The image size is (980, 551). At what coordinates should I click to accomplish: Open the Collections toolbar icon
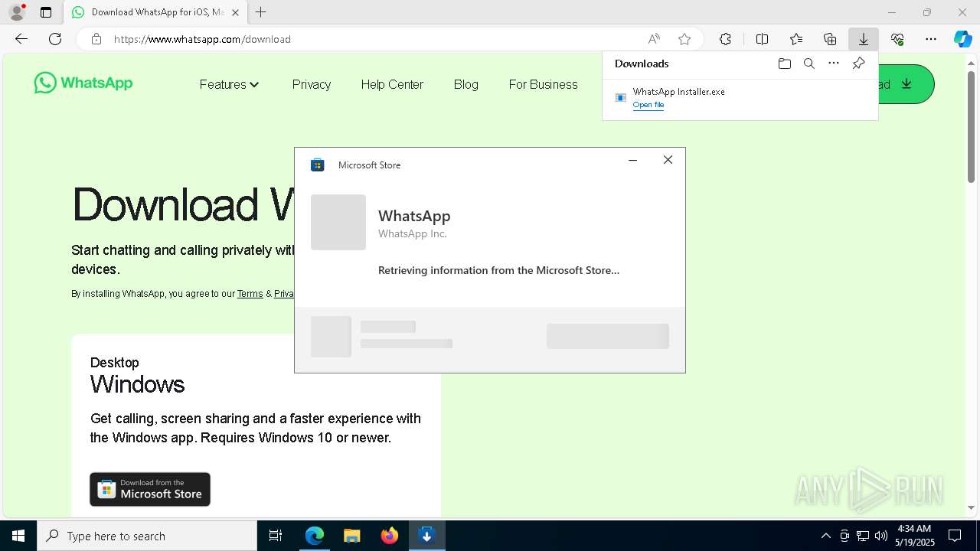pos(830,39)
